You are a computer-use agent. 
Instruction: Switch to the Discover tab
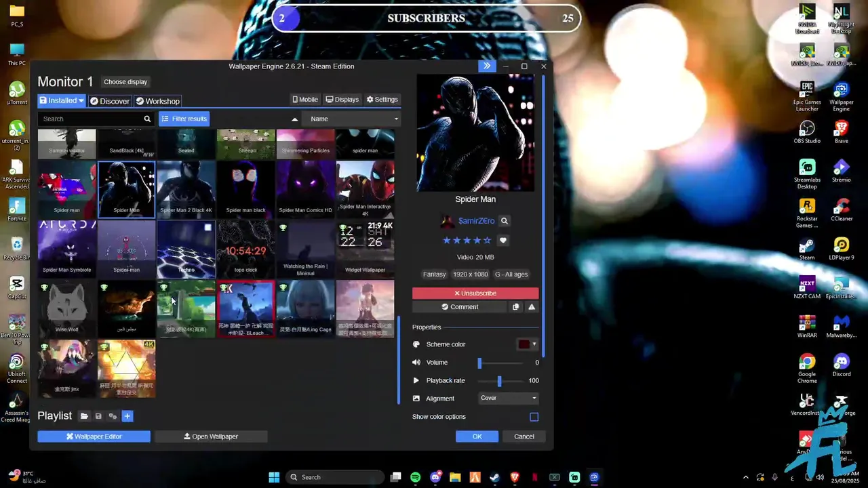(110, 101)
